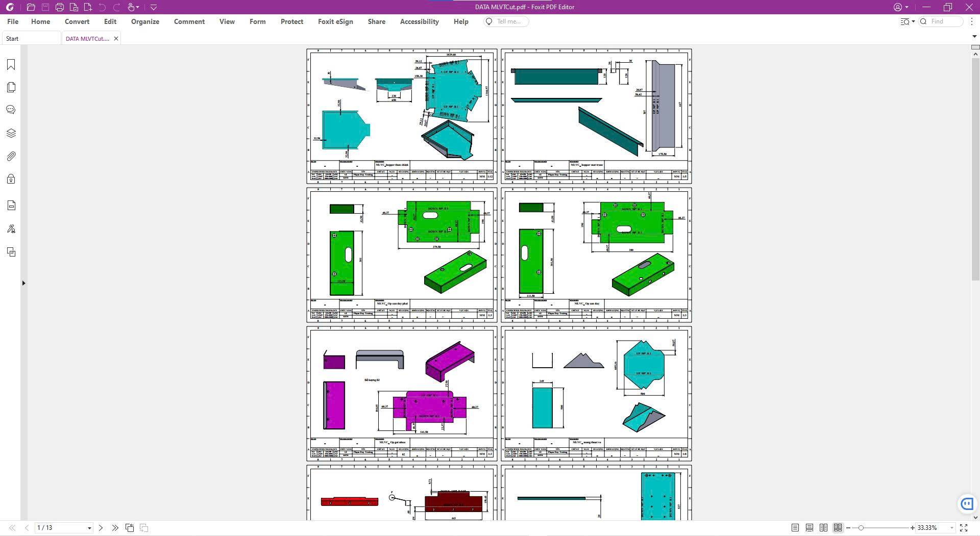Switch to the Start document tab
The height and width of the screenshot is (536, 980).
tap(31, 39)
